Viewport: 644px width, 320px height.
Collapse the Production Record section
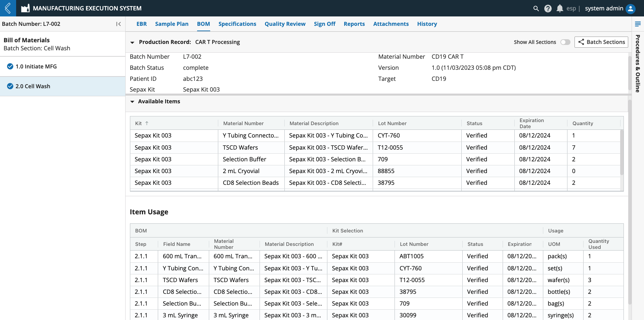click(x=132, y=43)
